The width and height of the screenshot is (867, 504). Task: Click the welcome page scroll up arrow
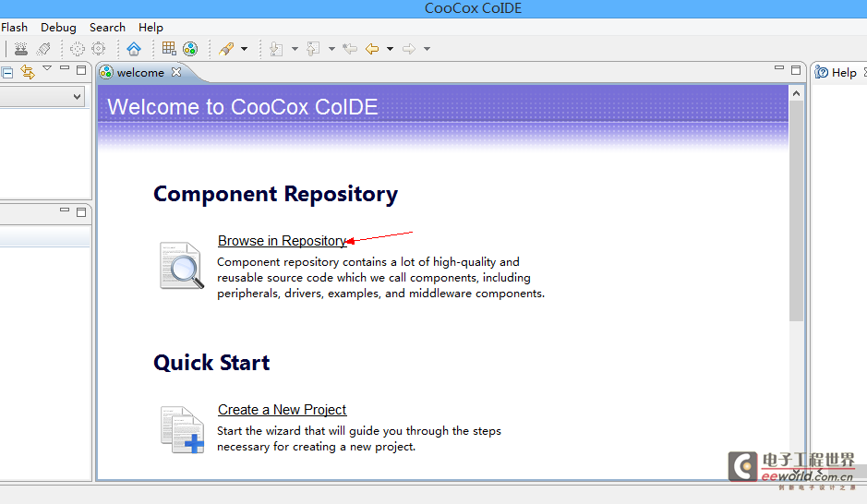coord(796,93)
